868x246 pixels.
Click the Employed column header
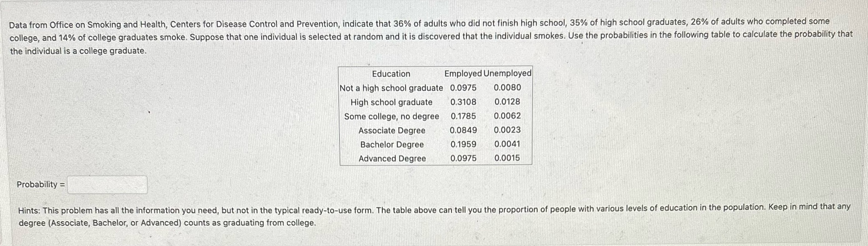pos(463,73)
